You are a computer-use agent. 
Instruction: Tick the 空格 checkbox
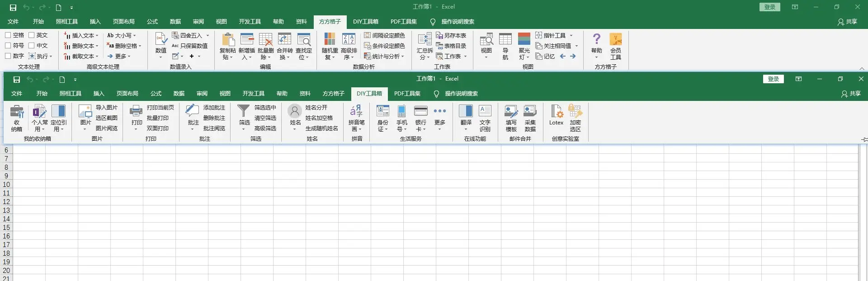click(x=8, y=35)
